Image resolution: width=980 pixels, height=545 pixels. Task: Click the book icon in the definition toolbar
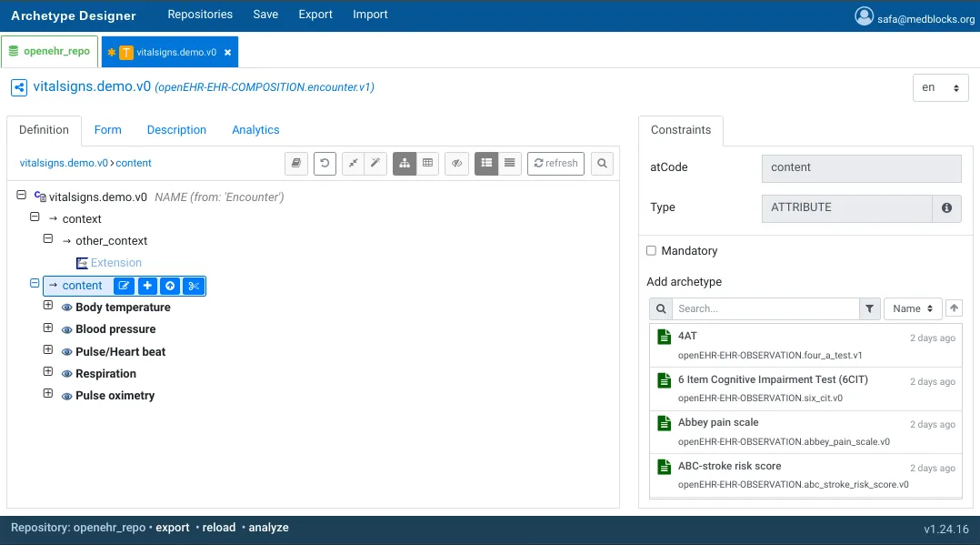click(296, 164)
